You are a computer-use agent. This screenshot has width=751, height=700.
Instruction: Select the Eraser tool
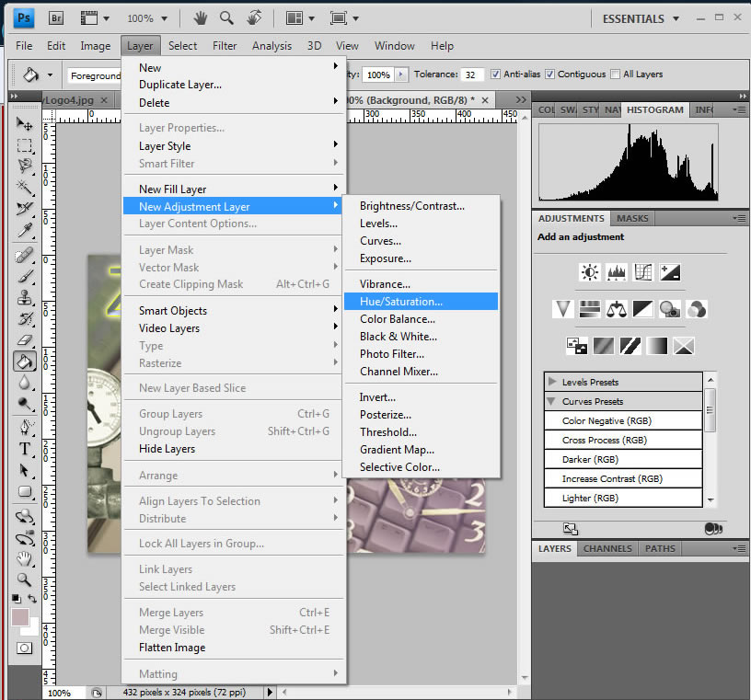(24, 340)
